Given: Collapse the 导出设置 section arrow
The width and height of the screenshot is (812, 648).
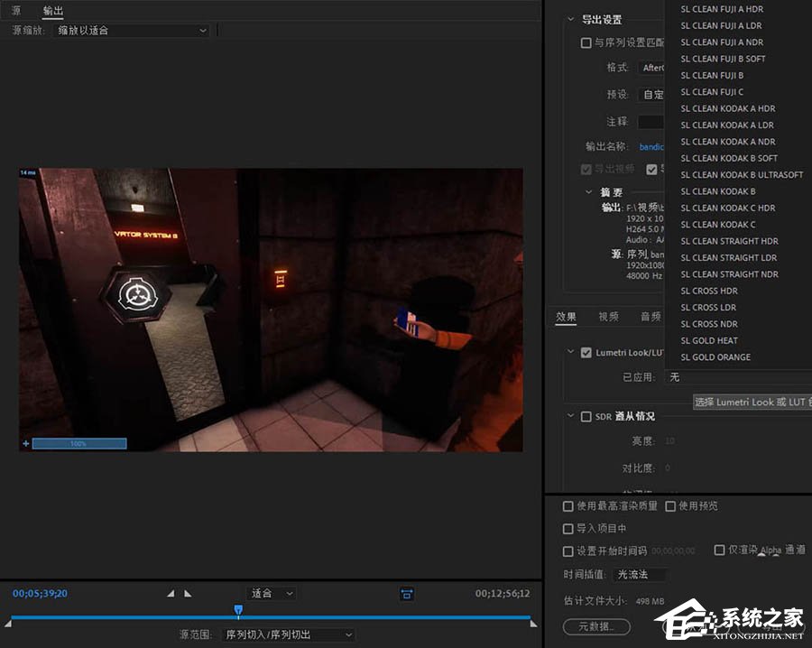Looking at the screenshot, I should point(571,19).
